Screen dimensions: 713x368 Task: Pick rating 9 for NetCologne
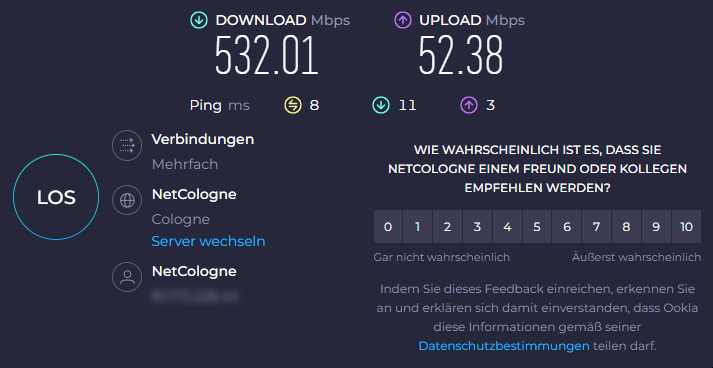click(x=656, y=227)
